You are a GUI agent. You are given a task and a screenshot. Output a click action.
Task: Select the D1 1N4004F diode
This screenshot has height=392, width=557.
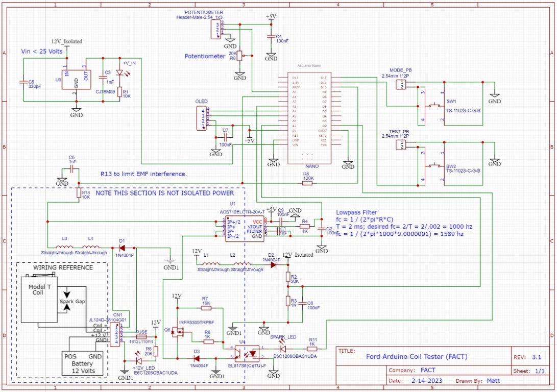point(122,248)
